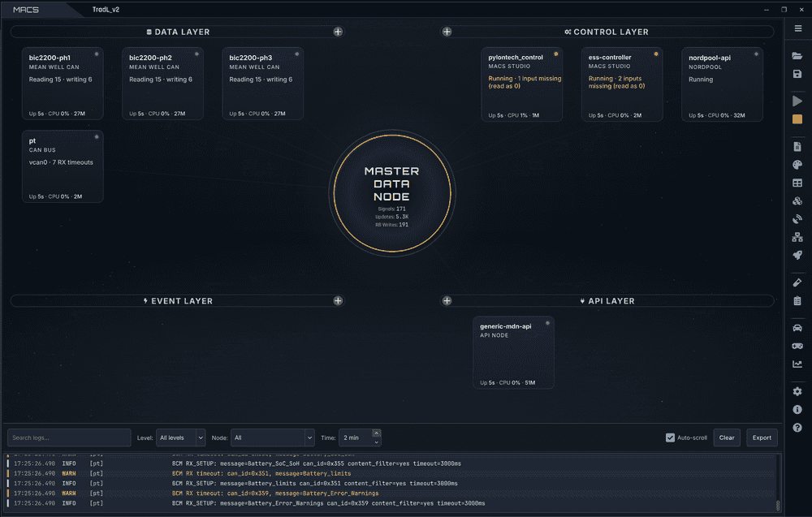Toggle the Auto-scroll checkbox
The width and height of the screenshot is (812, 517).
(670, 437)
